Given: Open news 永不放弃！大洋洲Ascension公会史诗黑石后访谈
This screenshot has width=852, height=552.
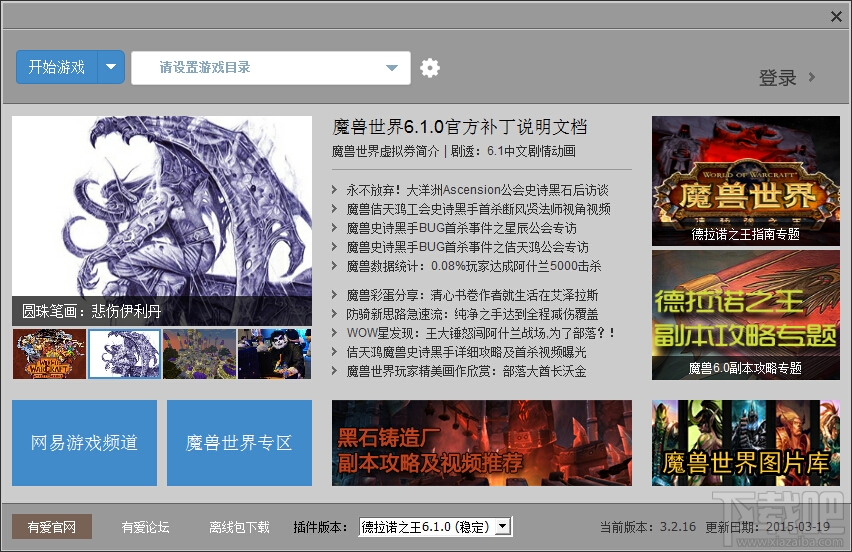Looking at the screenshot, I should [478, 190].
